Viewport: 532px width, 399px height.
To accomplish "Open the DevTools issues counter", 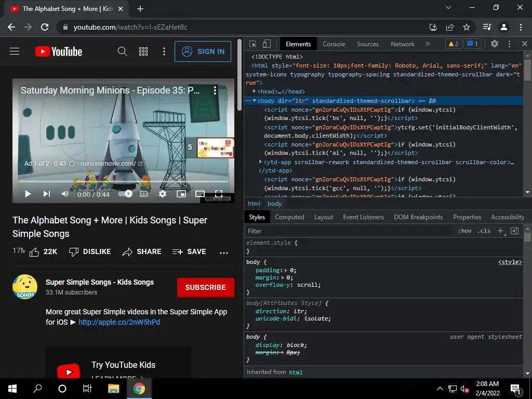I will 472,44.
